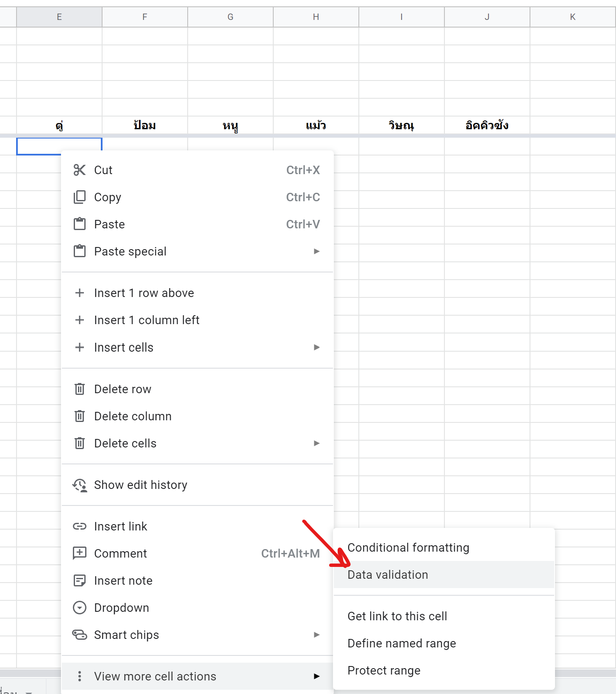Open Insert cells menu entry
The height and width of the screenshot is (694, 616).
click(x=197, y=347)
